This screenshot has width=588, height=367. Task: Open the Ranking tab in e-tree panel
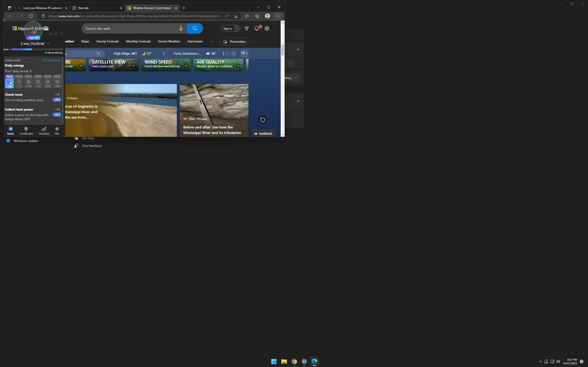[x=44, y=131]
